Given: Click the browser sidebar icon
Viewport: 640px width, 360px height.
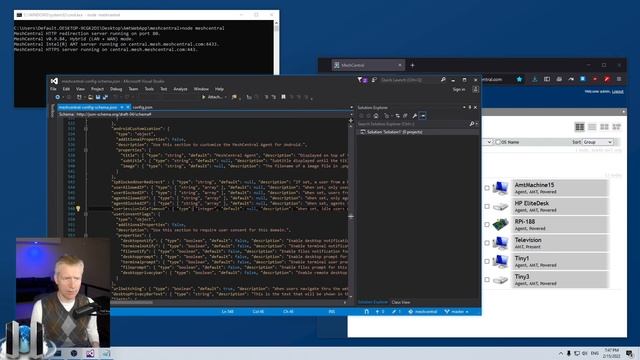Looking at the screenshot, I should (x=547, y=79).
